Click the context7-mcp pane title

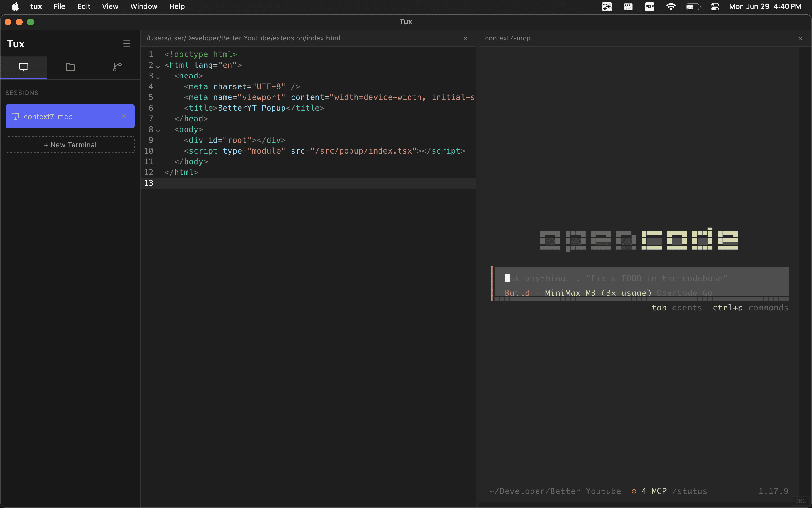508,38
